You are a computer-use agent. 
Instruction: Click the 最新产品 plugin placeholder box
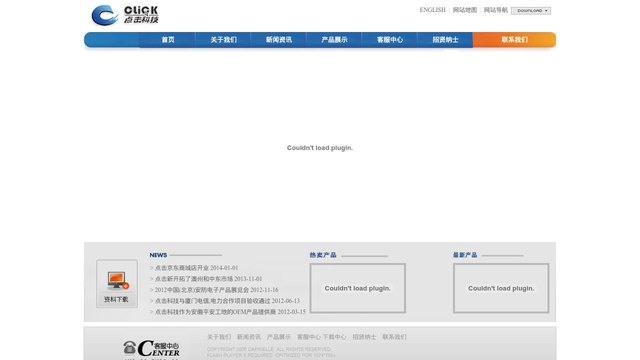point(501,288)
